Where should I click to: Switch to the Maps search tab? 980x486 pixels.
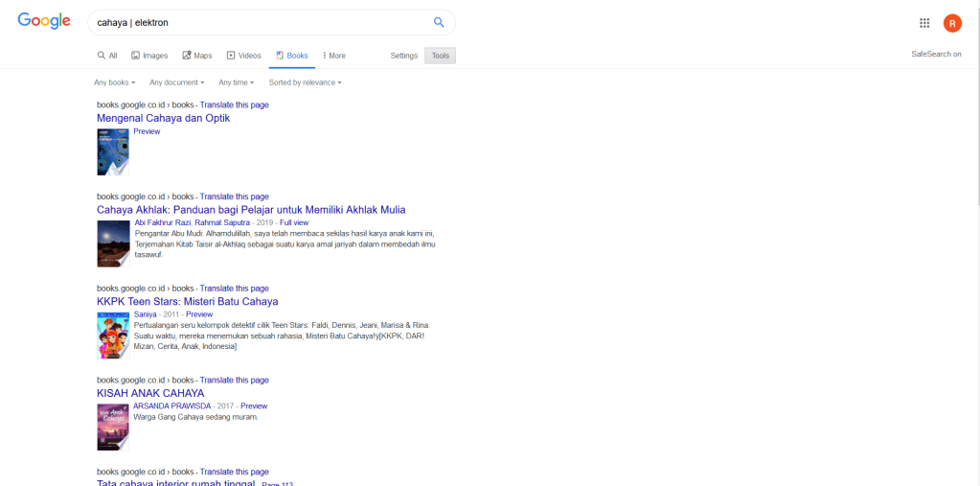(197, 56)
